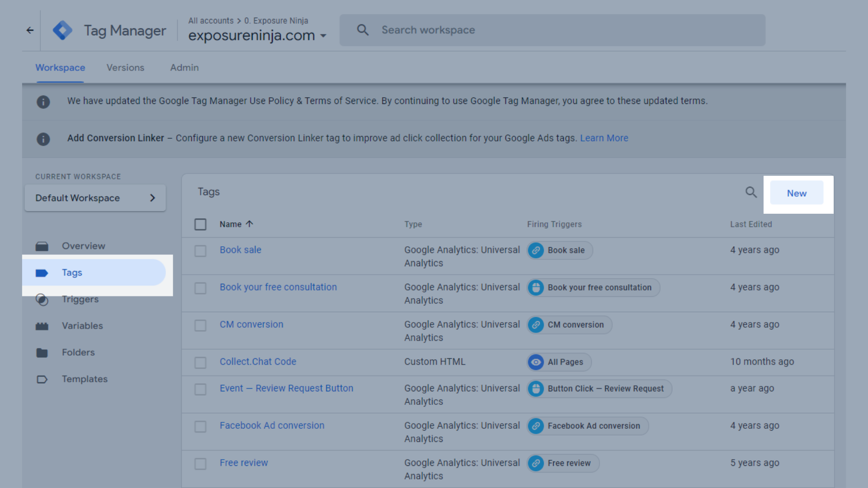Check the Book sale tag checkbox

(x=200, y=251)
